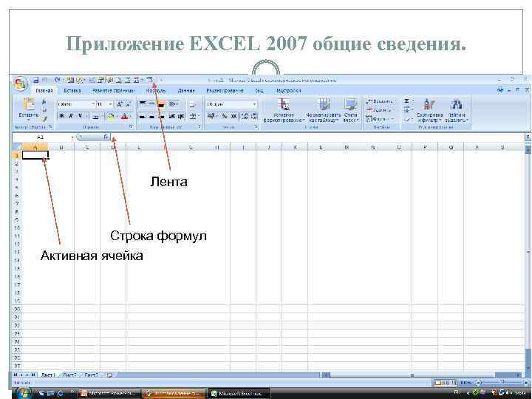Apply cell borders button
532x399 pixels.
[96, 117]
